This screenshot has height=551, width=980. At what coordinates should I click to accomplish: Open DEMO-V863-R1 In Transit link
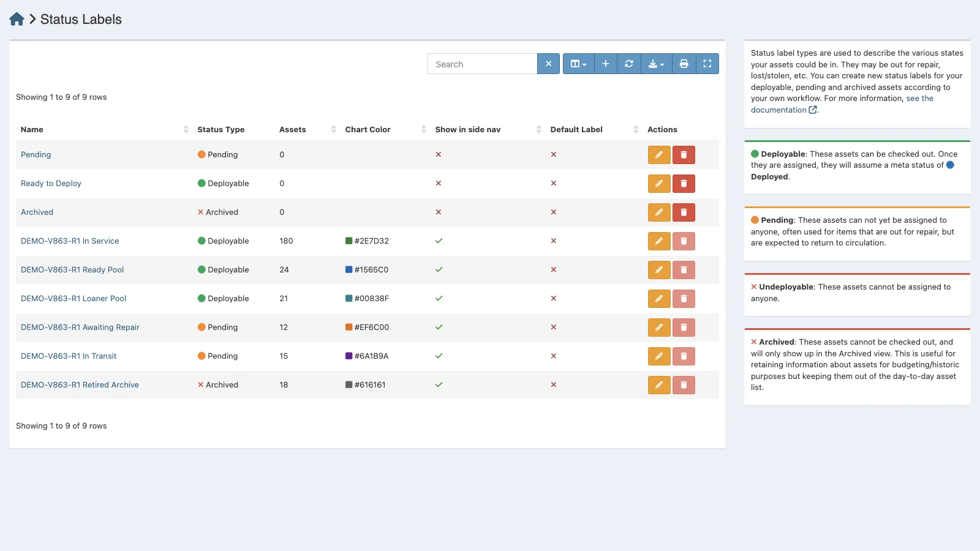[x=69, y=356]
